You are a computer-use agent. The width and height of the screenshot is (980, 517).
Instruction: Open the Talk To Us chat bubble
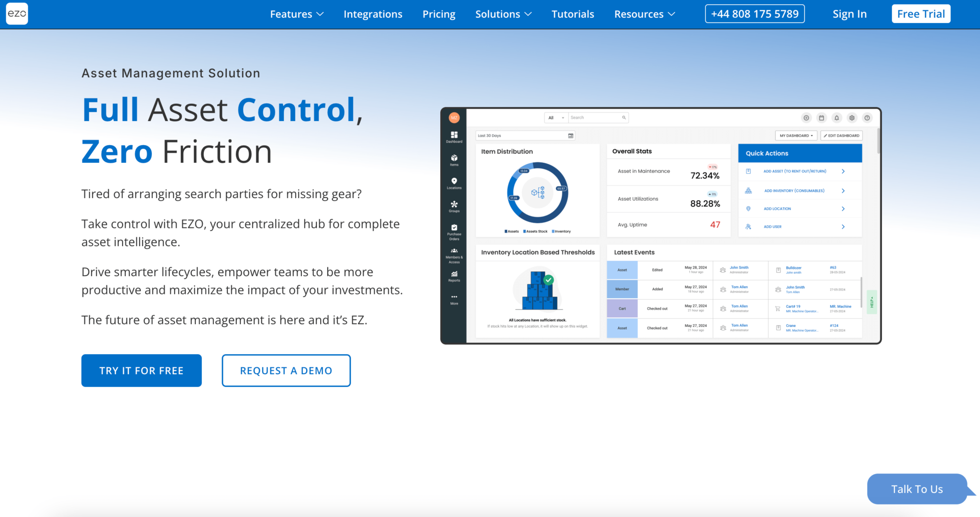coord(917,489)
